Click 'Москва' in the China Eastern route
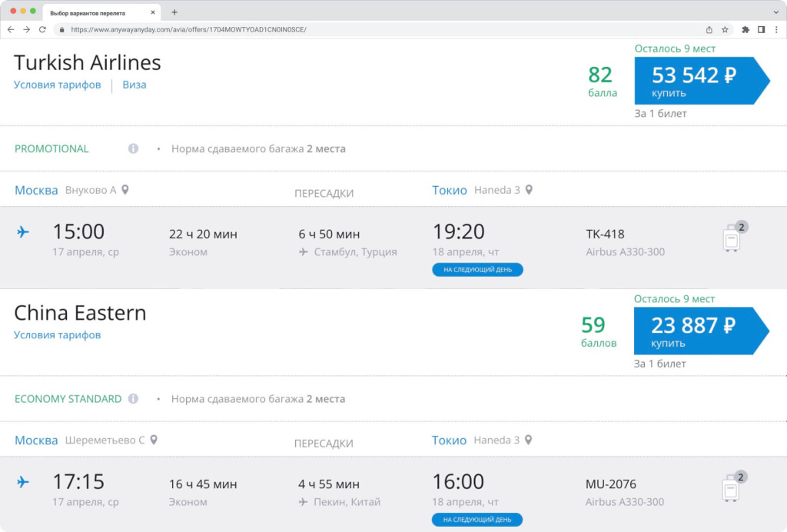This screenshot has width=787, height=532. [36, 441]
